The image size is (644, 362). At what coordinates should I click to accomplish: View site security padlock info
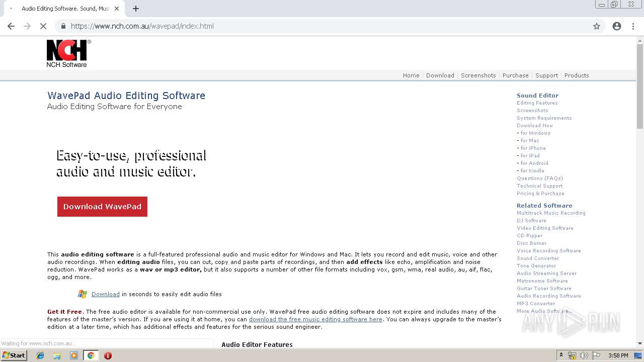click(63, 26)
